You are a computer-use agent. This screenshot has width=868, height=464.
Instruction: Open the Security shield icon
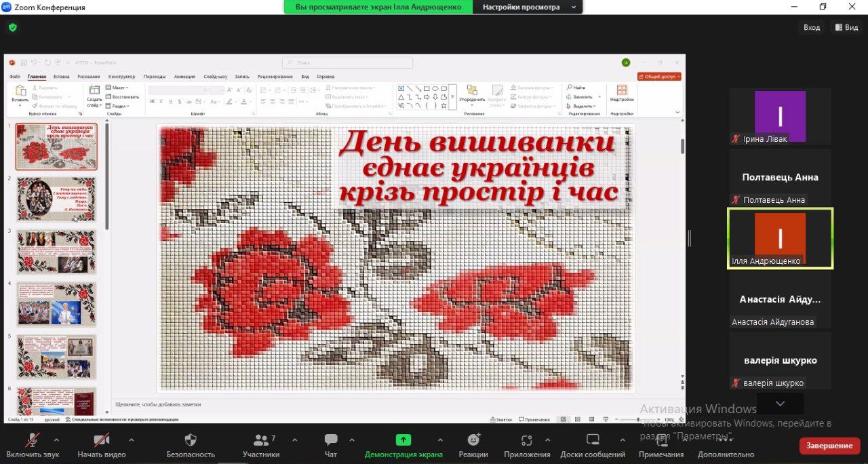pos(191,440)
